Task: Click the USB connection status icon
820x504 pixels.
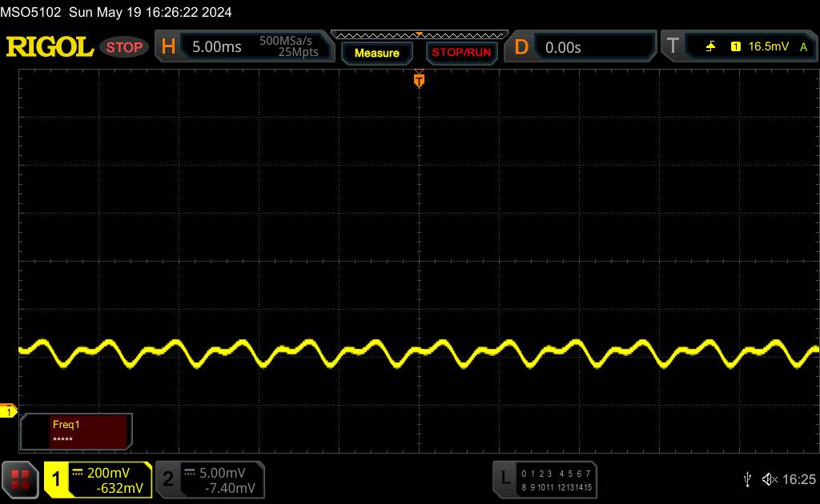Action: coord(747,479)
